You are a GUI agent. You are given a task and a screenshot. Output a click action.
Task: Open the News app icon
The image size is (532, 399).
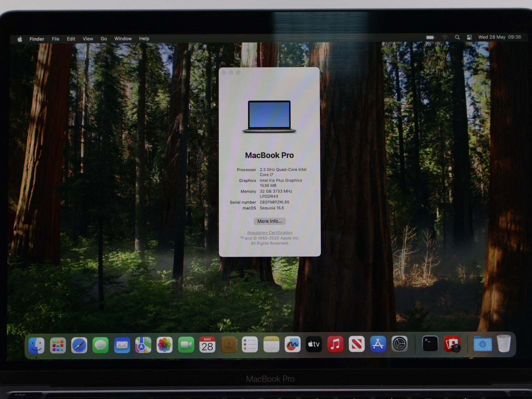click(356, 344)
